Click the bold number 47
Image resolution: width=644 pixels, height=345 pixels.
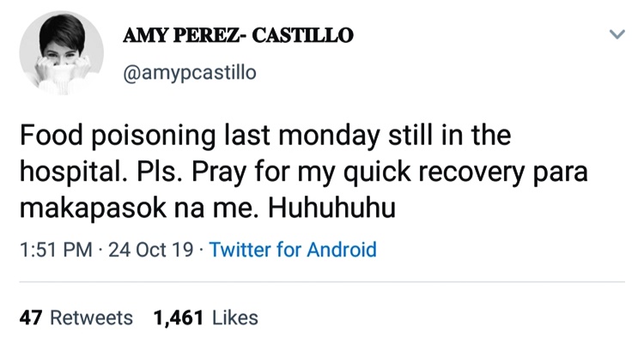tap(31, 318)
